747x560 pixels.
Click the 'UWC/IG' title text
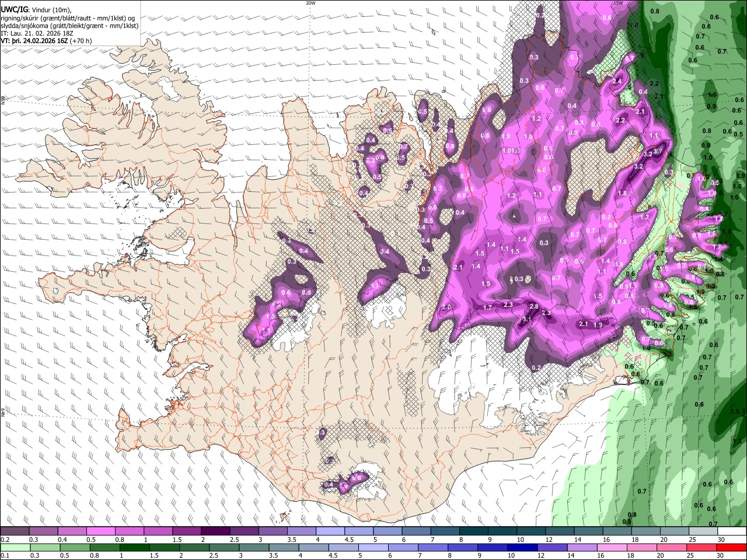click(13, 9)
